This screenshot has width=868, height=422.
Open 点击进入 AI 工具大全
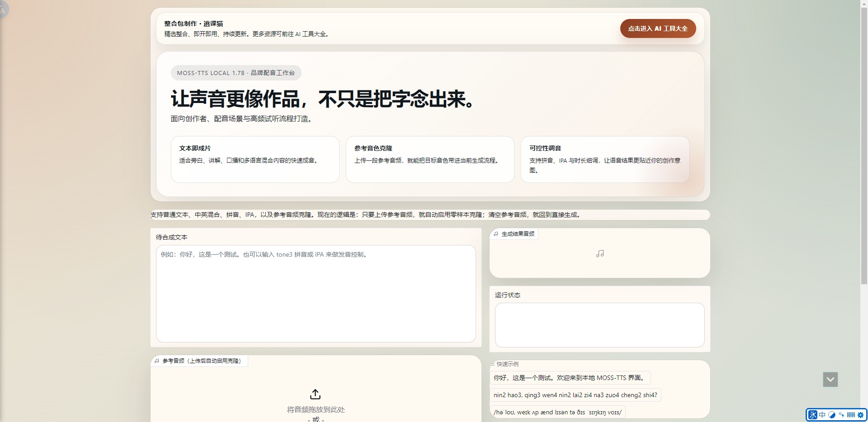pyautogui.click(x=657, y=28)
